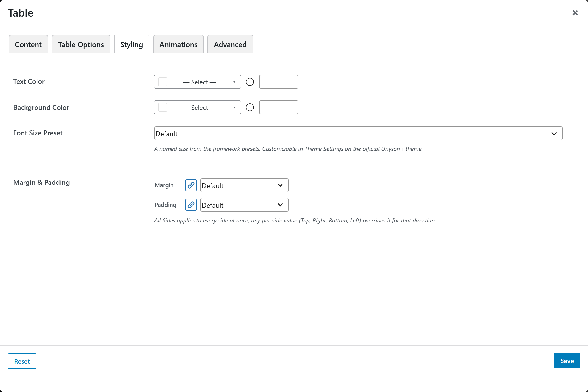The height and width of the screenshot is (392, 588).
Task: Switch to the Content tab
Action: click(28, 44)
